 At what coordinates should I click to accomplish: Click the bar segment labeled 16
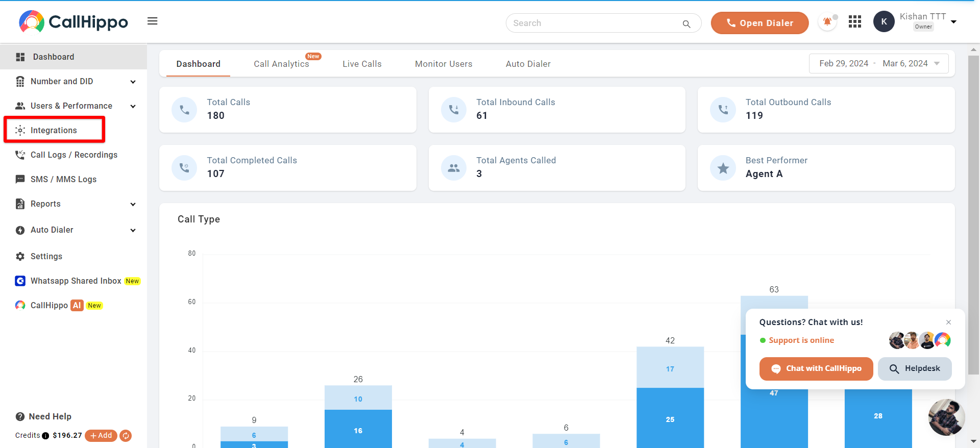click(x=358, y=429)
